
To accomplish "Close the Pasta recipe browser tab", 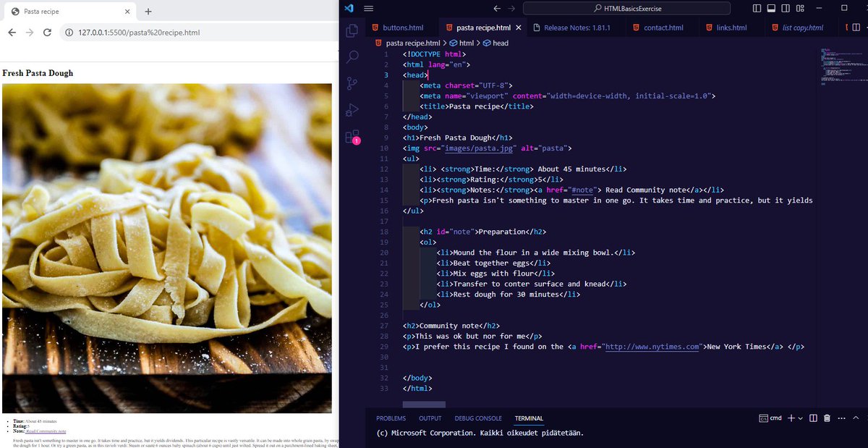I will (x=127, y=12).
